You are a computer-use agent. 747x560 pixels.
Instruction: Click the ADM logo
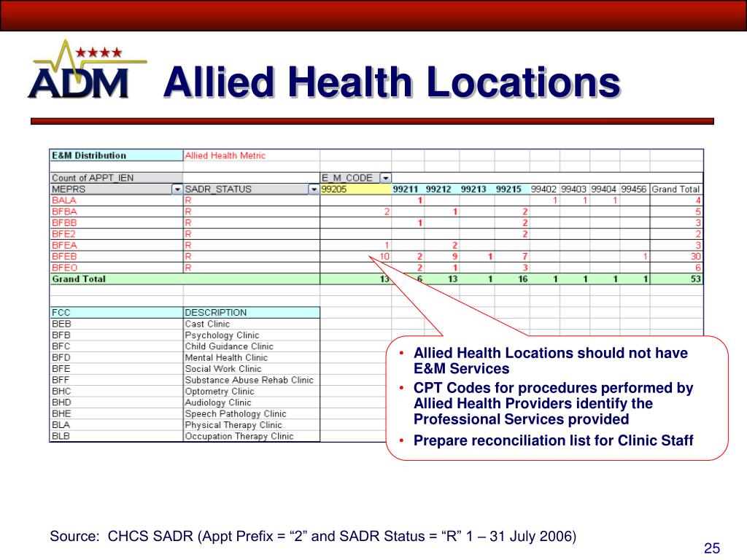pyautogui.click(x=88, y=70)
